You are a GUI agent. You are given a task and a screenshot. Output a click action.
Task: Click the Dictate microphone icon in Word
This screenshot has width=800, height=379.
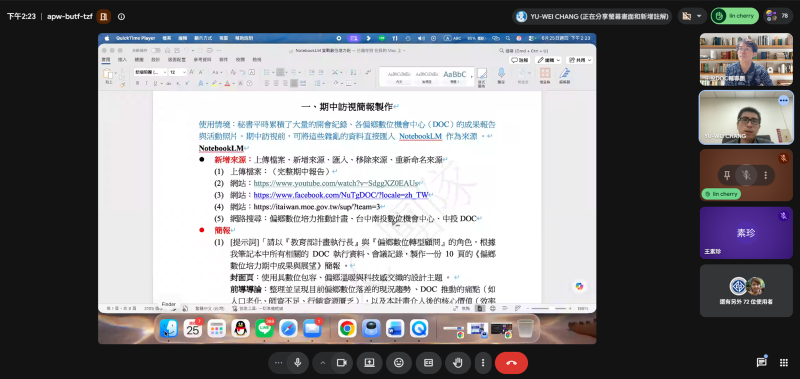pyautogui.click(x=501, y=75)
